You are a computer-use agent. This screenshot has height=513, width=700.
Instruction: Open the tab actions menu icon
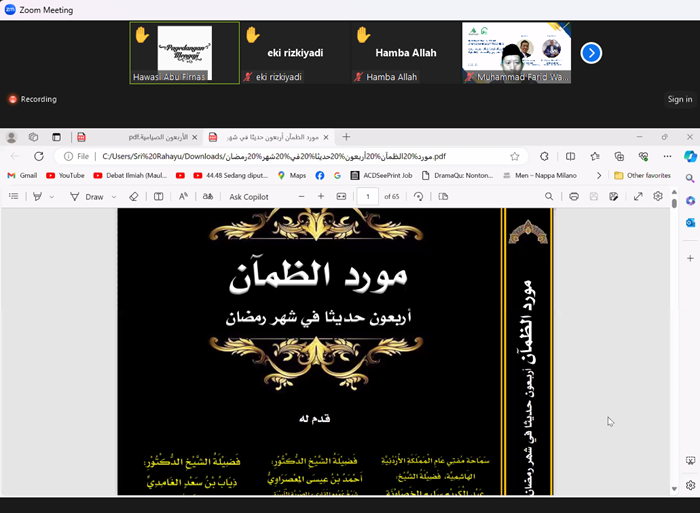click(56, 137)
